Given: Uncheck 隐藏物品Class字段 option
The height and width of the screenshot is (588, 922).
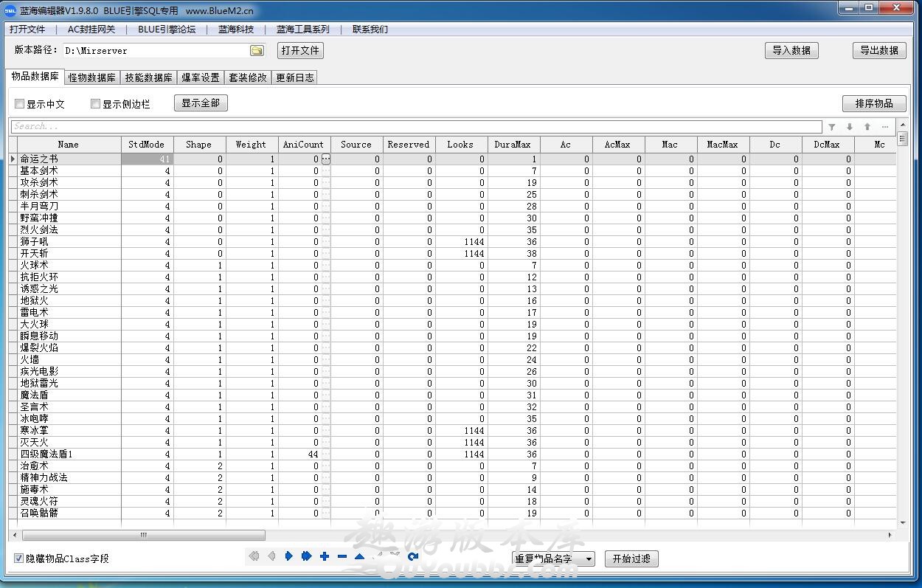Looking at the screenshot, I should [x=19, y=558].
